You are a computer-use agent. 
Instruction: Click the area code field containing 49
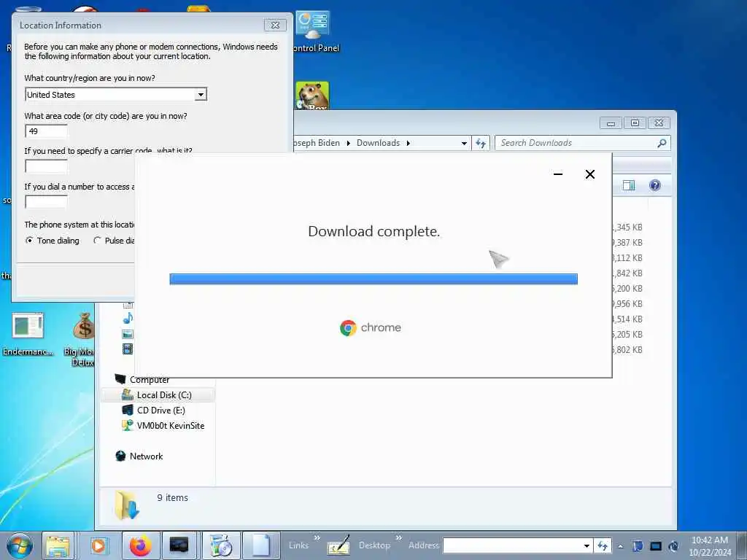point(46,131)
